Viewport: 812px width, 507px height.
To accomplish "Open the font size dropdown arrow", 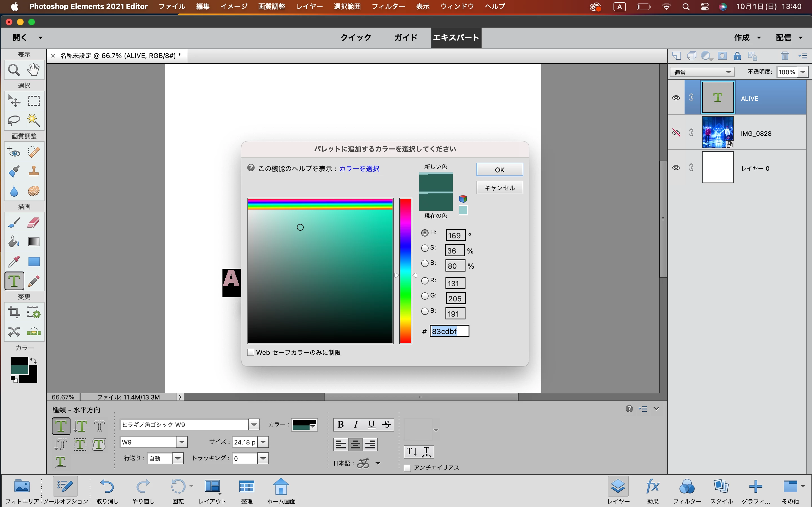I will [x=263, y=442].
